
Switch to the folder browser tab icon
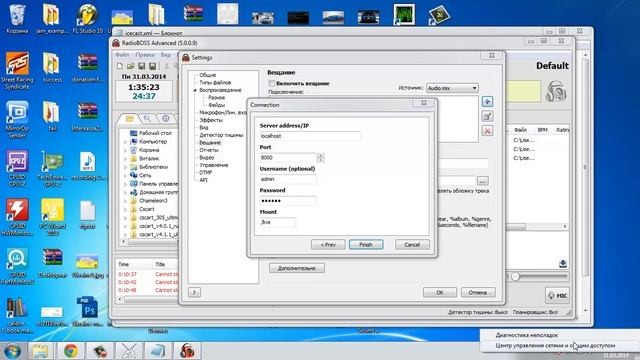click(129, 119)
